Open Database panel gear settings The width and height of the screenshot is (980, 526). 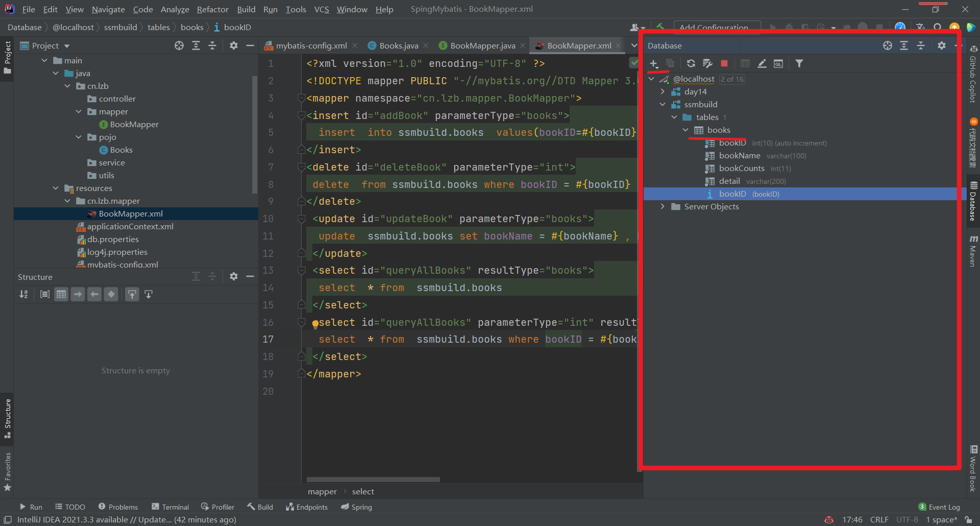(942, 45)
